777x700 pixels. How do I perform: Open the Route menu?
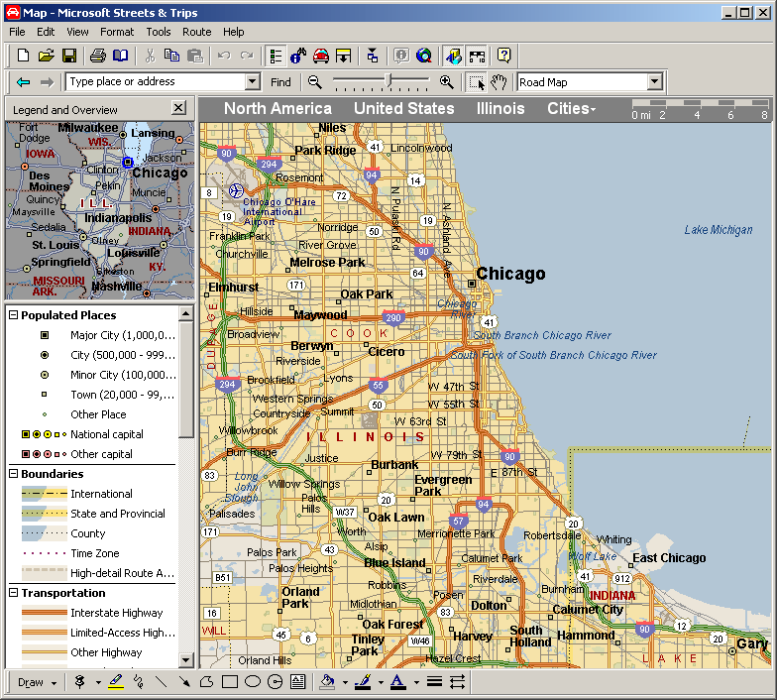tap(196, 32)
